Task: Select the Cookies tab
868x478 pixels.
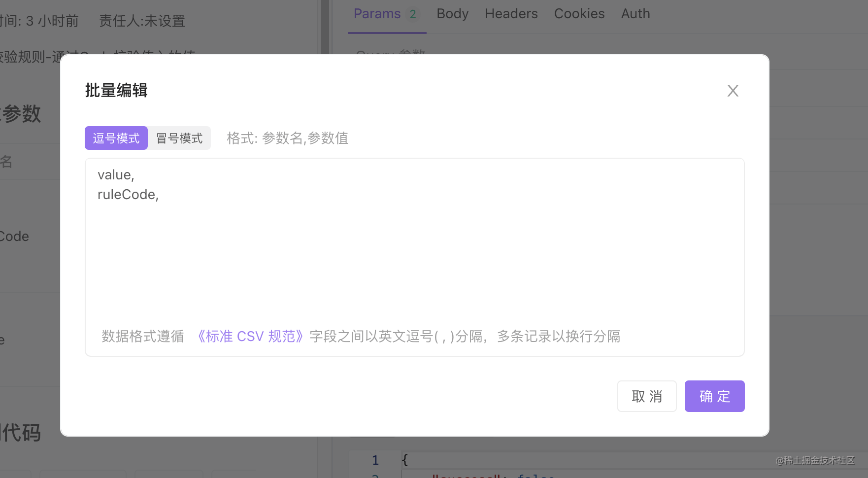Action: [x=579, y=14]
